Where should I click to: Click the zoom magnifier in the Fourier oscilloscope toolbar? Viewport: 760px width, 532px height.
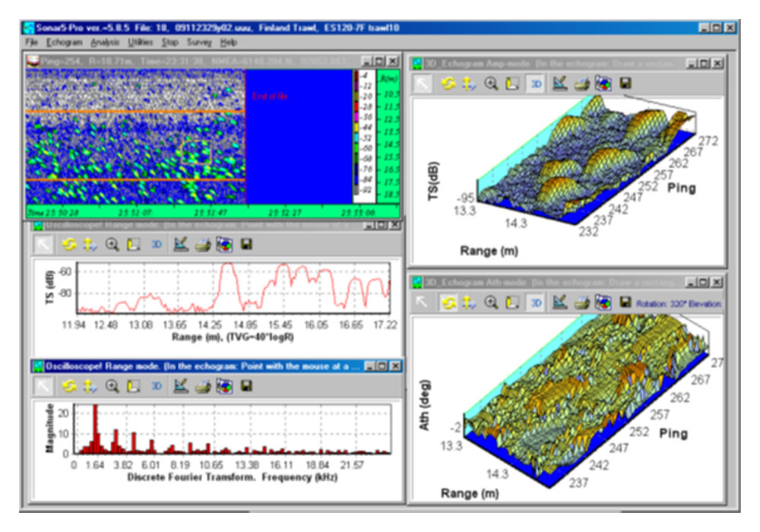tap(112, 386)
